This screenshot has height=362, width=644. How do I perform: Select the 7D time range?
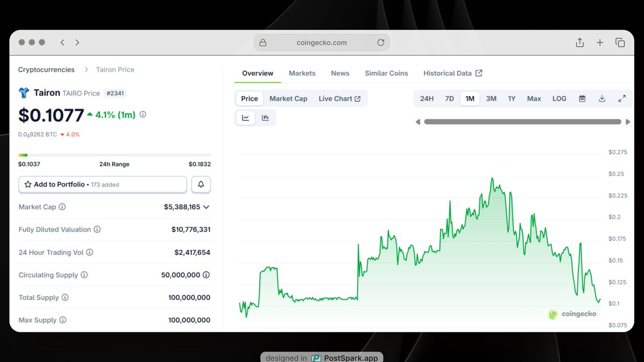450,99
